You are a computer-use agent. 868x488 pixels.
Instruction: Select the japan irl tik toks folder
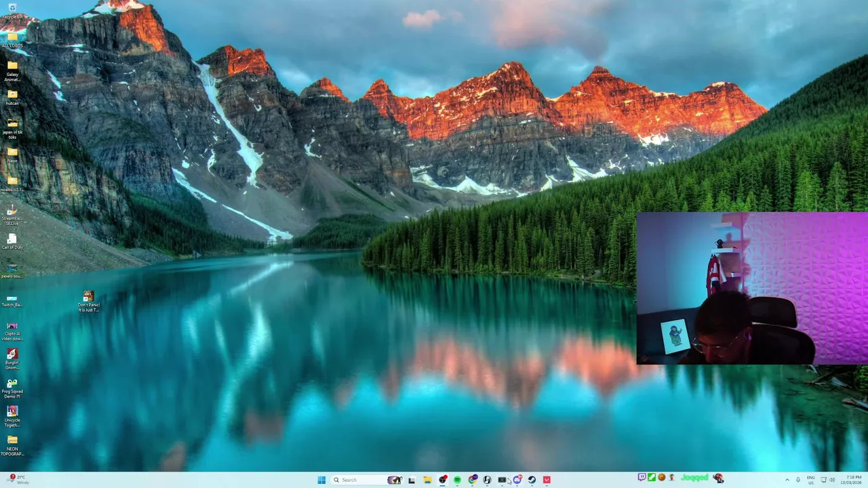coord(12,128)
